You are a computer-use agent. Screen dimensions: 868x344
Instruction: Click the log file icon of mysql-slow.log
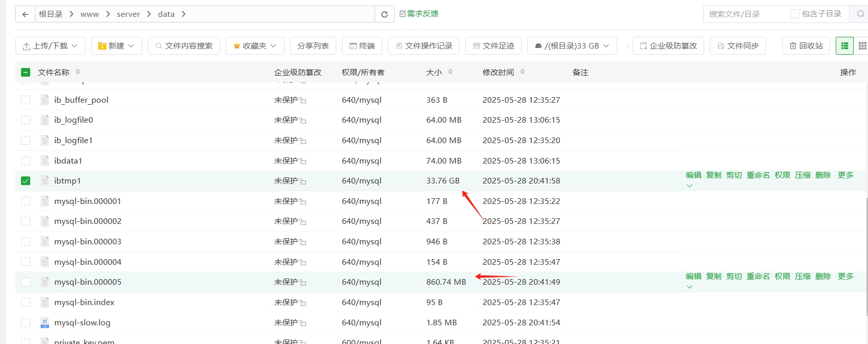tap(45, 323)
